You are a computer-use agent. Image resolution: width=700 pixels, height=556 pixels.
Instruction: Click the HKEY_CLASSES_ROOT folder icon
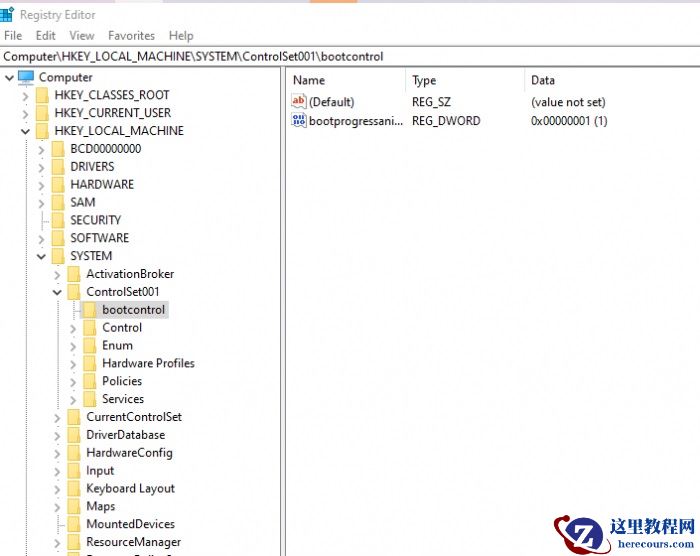pos(42,95)
